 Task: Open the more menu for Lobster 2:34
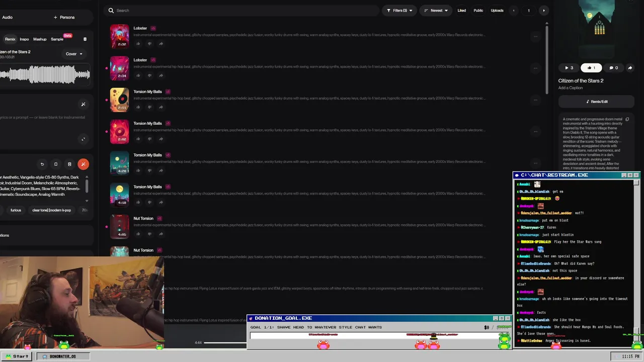coord(535,68)
